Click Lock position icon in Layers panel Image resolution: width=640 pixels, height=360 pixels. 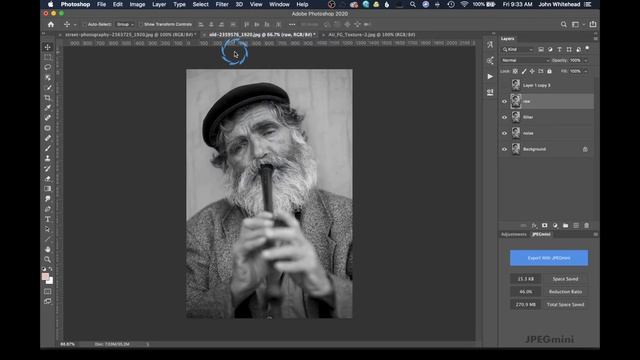[532, 71]
